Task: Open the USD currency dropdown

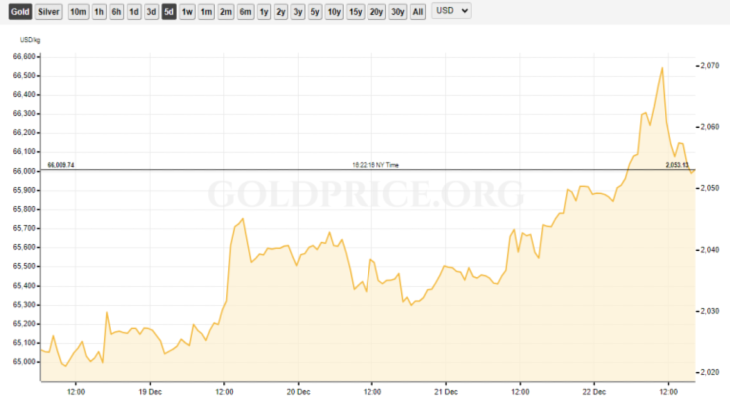Action: [452, 11]
